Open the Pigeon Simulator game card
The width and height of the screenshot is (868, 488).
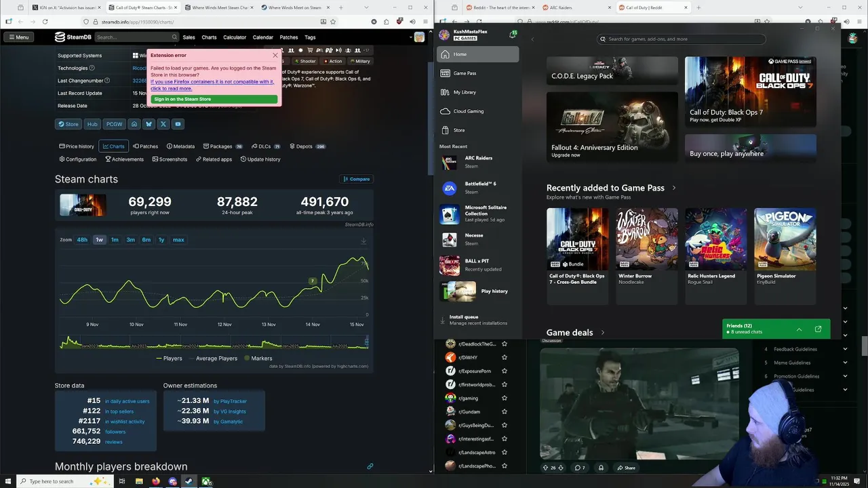click(x=785, y=256)
